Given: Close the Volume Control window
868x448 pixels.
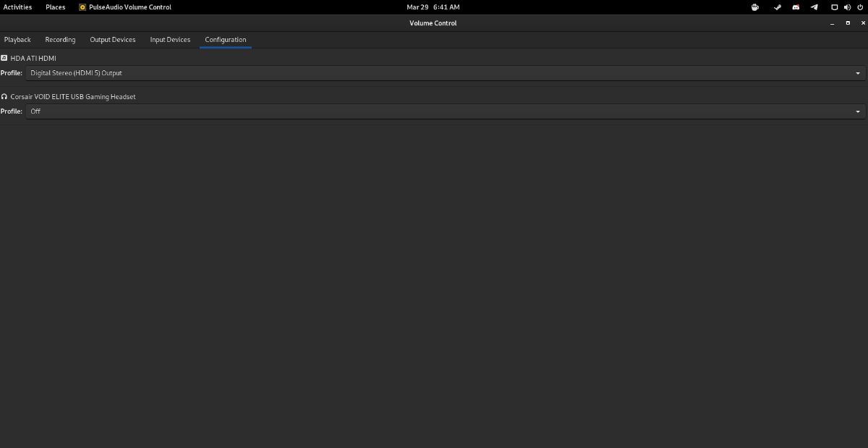Looking at the screenshot, I should tap(862, 23).
